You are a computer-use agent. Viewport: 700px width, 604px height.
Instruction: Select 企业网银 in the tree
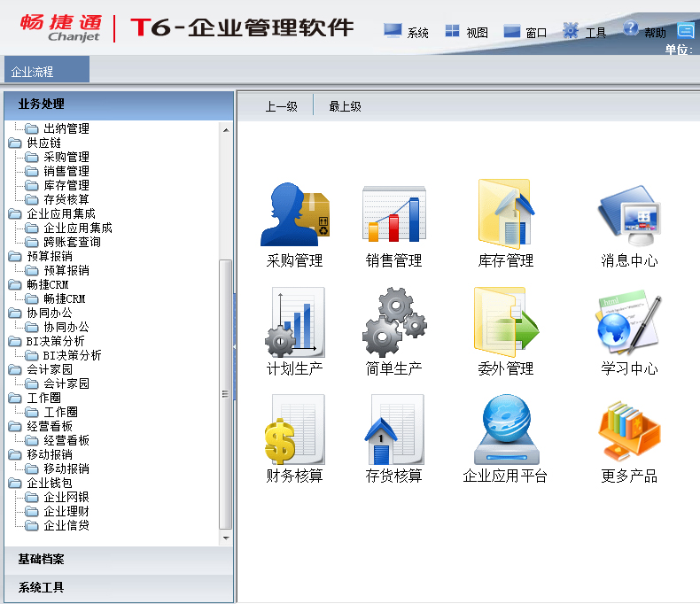tap(66, 497)
